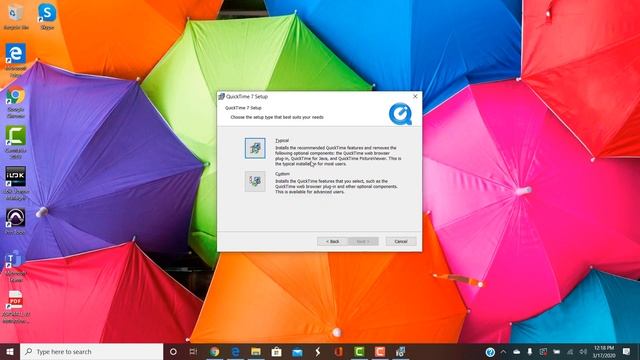This screenshot has height=360, width=640.
Task: Click the Back button in QuickTime Setup
Action: point(332,241)
